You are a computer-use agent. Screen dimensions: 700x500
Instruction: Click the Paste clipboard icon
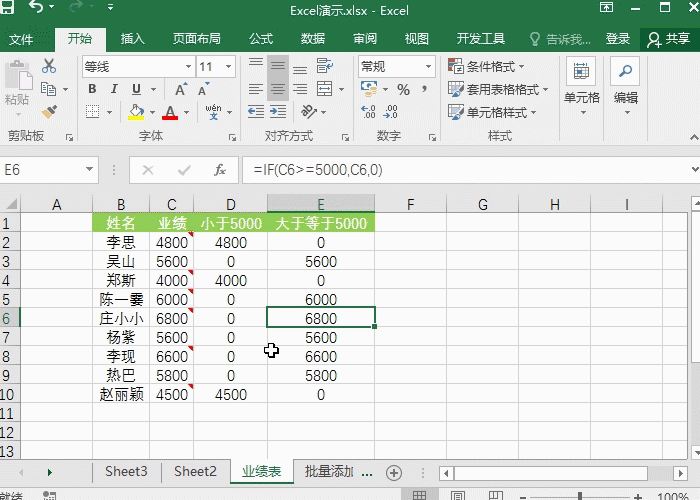18,76
